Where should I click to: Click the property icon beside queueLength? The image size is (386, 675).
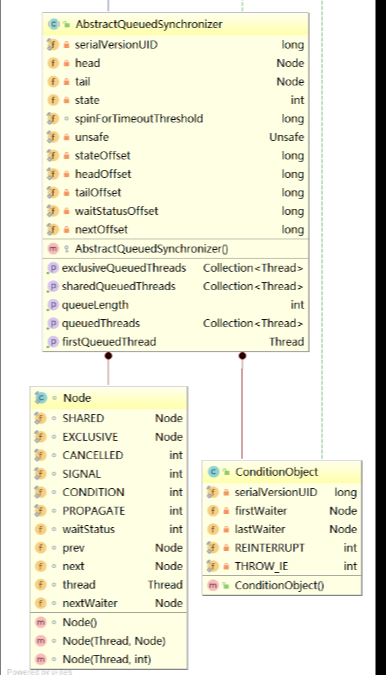point(52,305)
